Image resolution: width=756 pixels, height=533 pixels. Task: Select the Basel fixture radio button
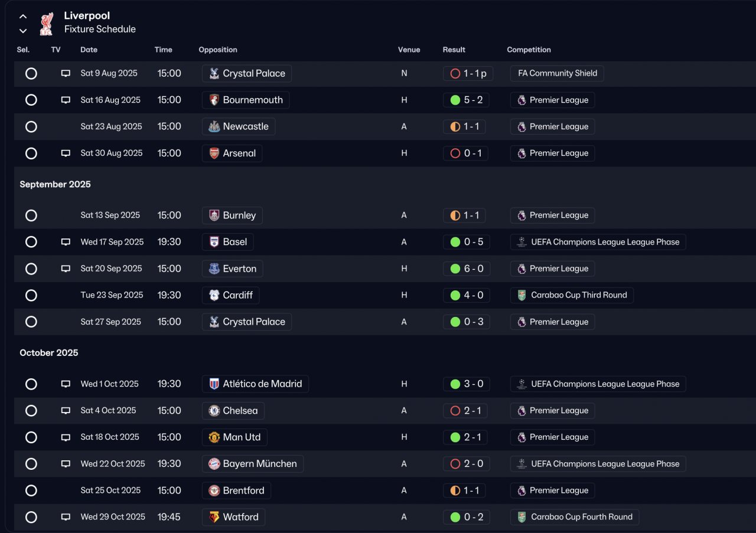(x=31, y=242)
